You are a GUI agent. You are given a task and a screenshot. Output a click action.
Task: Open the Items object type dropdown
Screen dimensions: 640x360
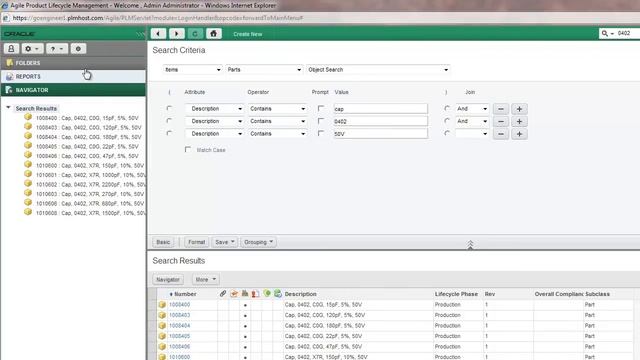point(192,70)
